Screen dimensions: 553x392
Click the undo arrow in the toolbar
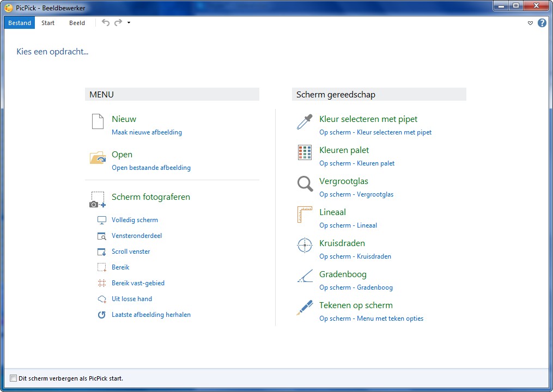[105, 23]
